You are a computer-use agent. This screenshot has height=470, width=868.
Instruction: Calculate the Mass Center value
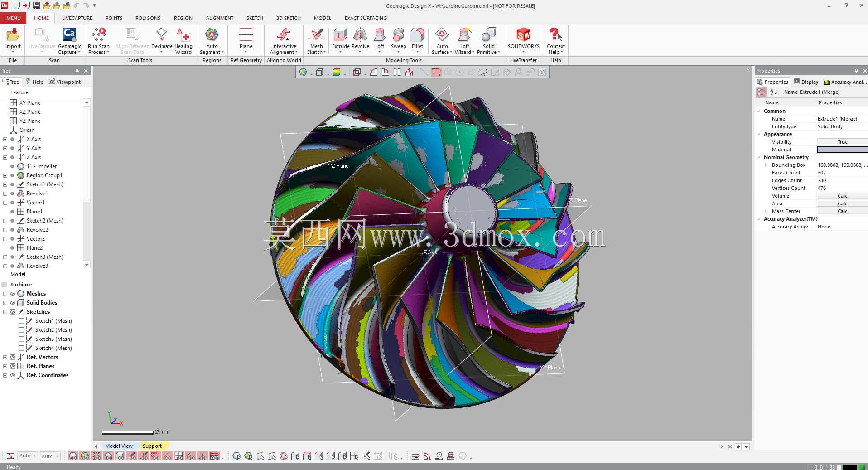click(x=842, y=211)
